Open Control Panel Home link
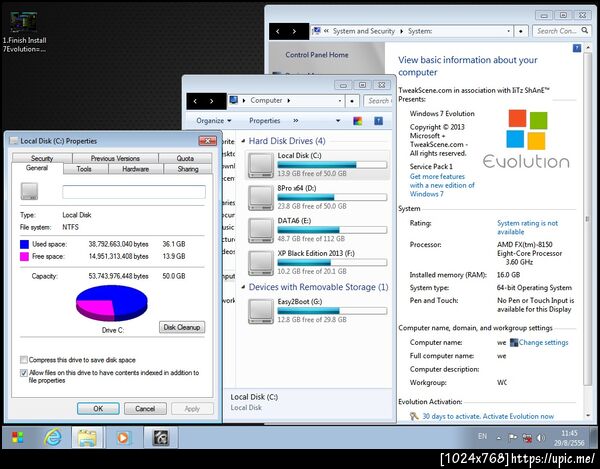600x469 pixels. click(x=317, y=55)
